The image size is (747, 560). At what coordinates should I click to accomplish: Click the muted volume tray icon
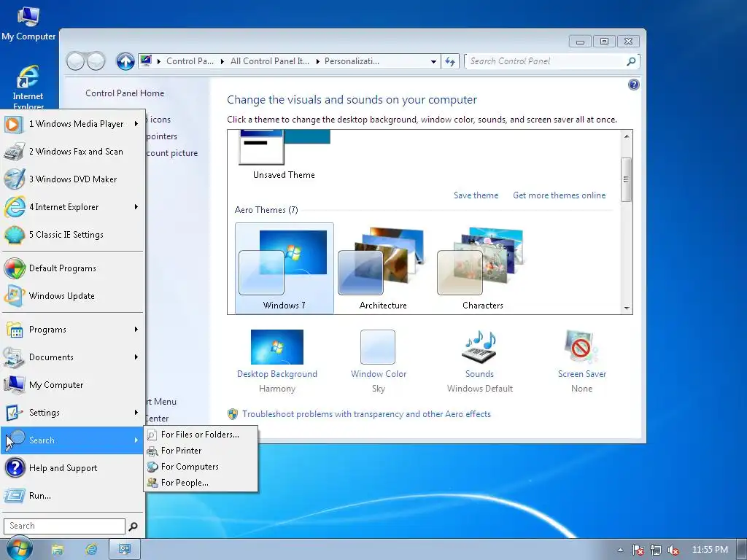click(673, 550)
